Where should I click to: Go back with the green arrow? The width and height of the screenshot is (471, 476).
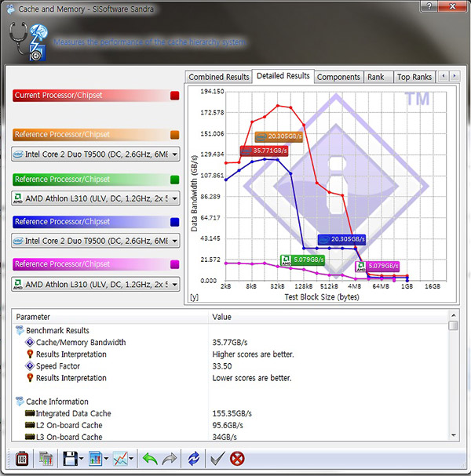pyautogui.click(x=150, y=459)
